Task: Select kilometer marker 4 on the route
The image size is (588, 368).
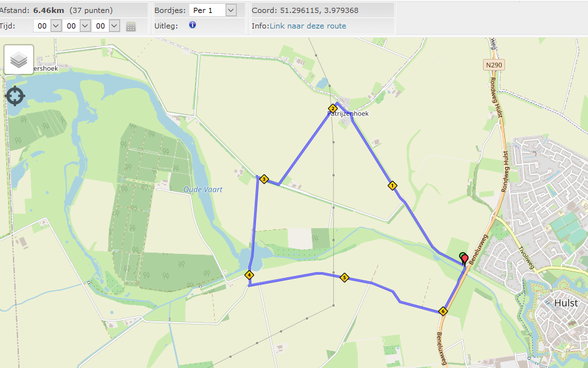Action: 249,275
